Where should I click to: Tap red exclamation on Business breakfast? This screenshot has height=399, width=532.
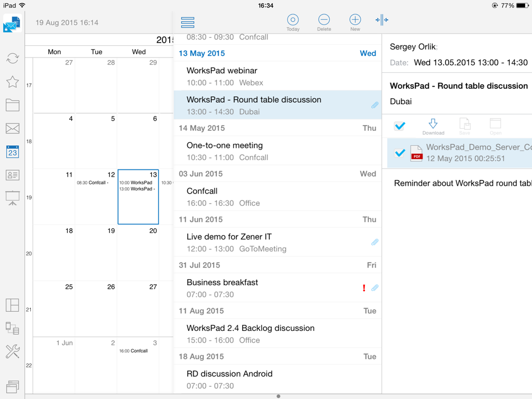click(x=364, y=288)
